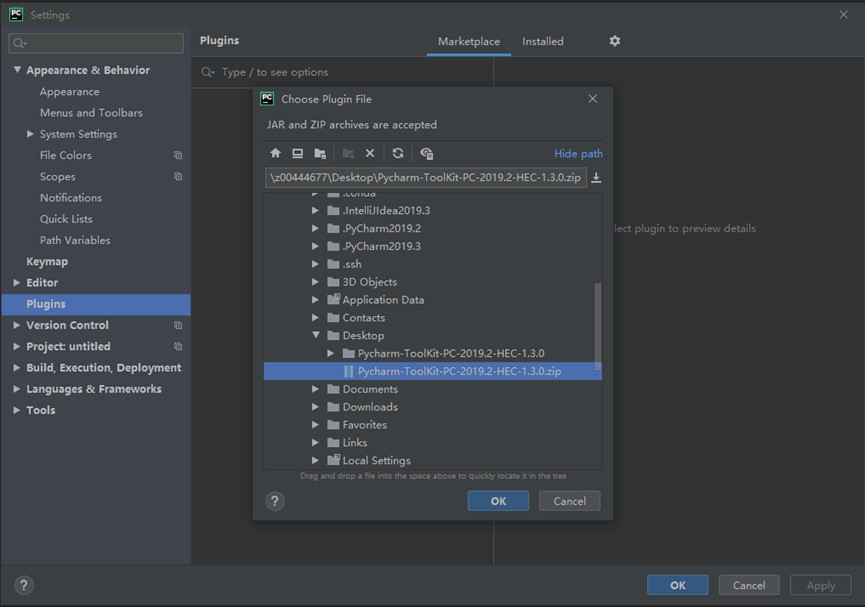Click the file path input field
The width and height of the screenshot is (865, 607).
point(425,178)
